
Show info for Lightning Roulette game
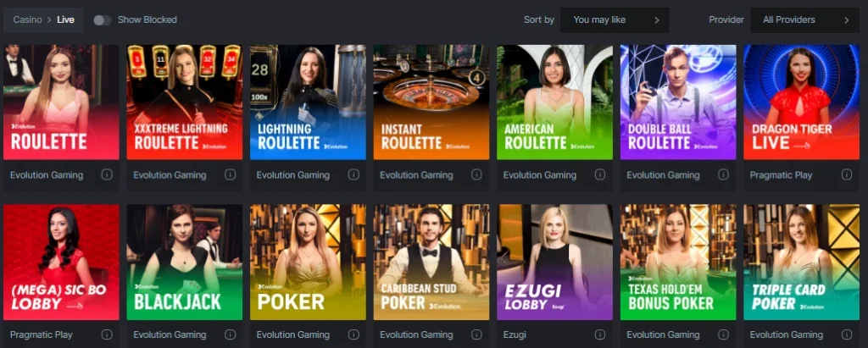(x=353, y=174)
